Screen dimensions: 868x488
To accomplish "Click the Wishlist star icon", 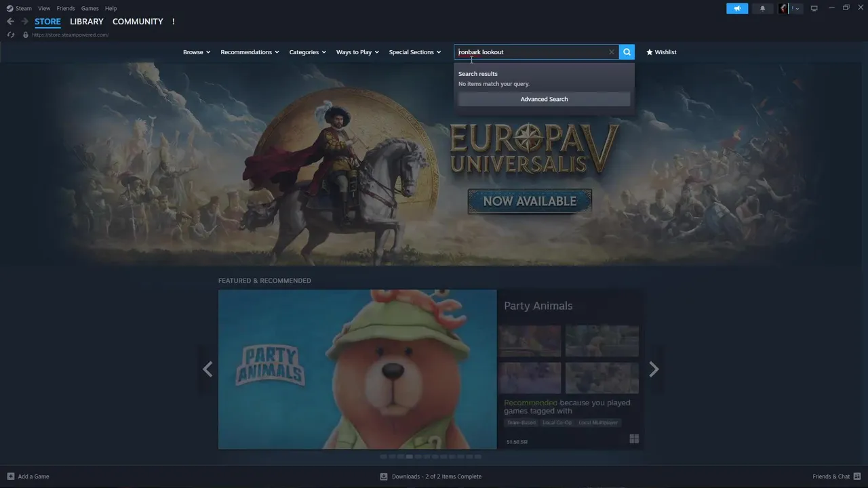I will pos(649,52).
